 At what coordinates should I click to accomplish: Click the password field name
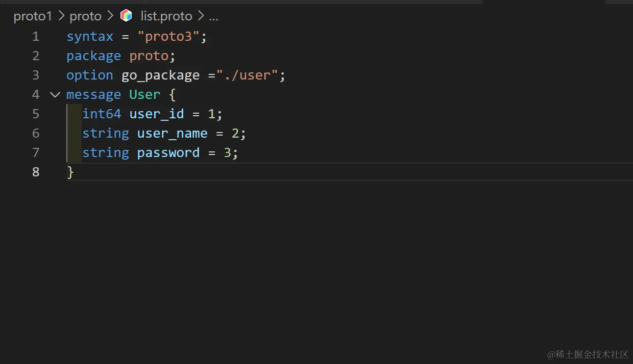pos(168,152)
